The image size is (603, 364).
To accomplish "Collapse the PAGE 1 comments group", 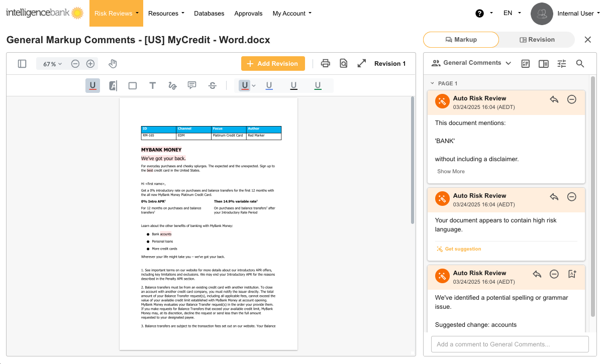I will click(x=432, y=83).
